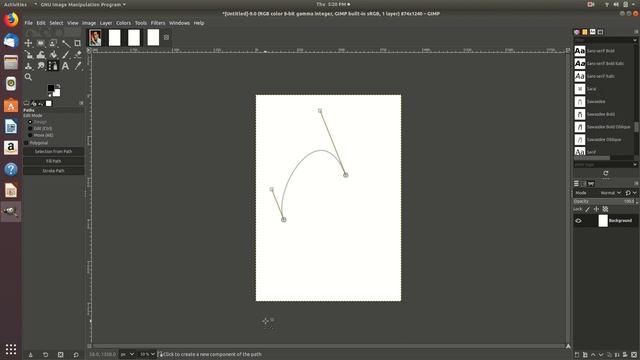
Task: Lock position and size of layer
Action: point(596,209)
